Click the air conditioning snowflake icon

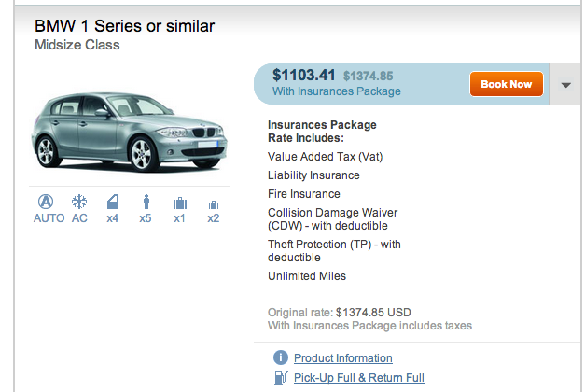[x=79, y=202]
